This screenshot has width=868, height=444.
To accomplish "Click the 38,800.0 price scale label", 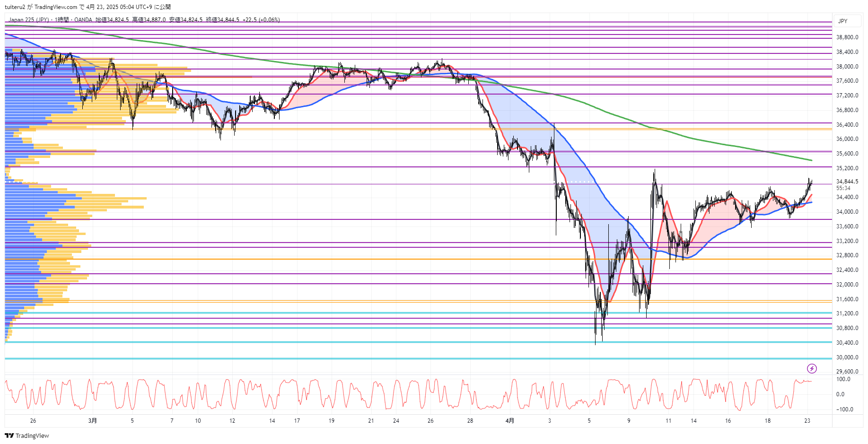I will pos(847,37).
